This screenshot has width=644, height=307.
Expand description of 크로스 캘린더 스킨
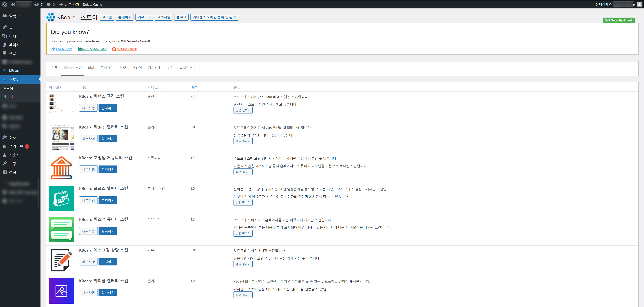click(x=243, y=203)
